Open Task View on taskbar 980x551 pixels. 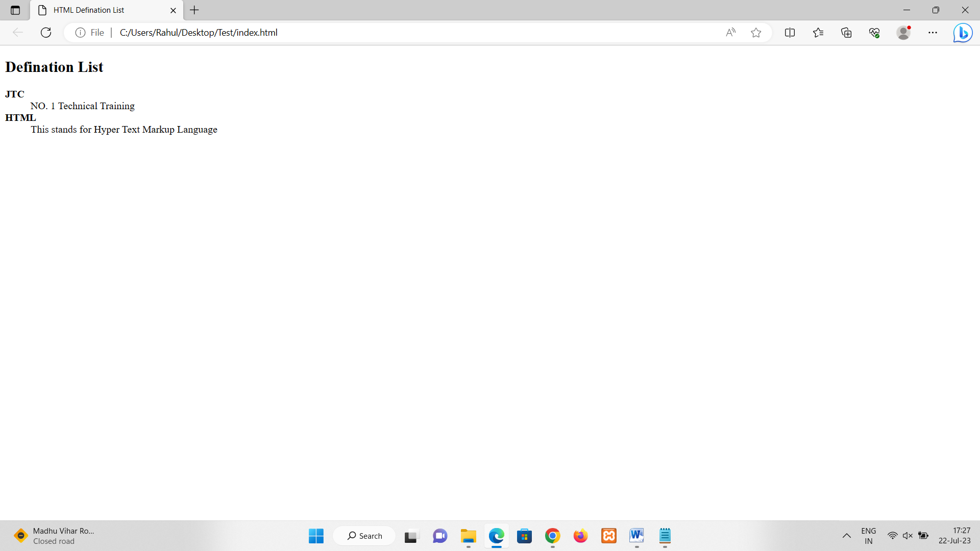411,536
